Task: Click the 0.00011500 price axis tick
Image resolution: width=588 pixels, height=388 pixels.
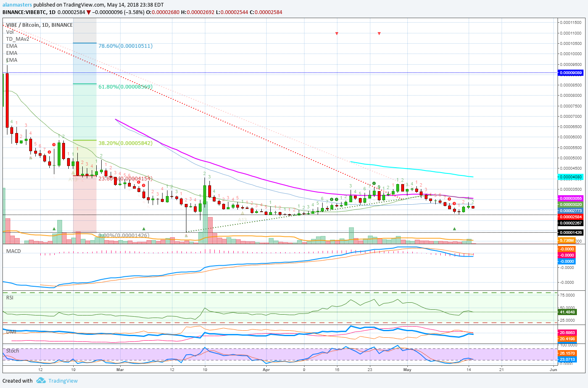Action: point(571,23)
